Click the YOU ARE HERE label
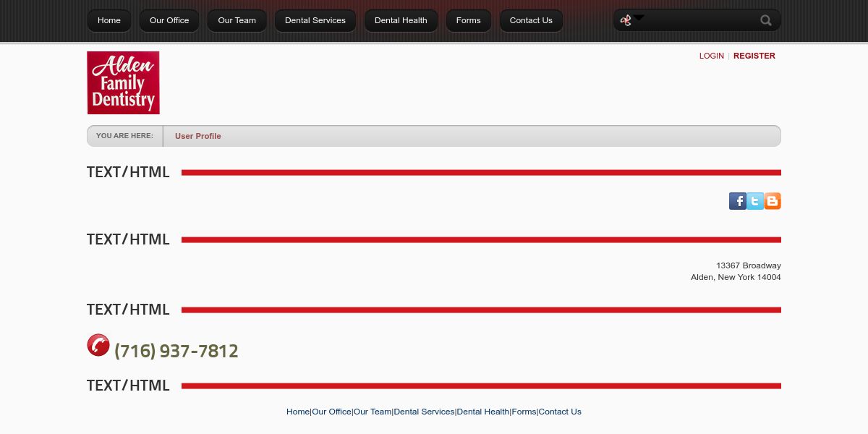Image resolution: width=868 pixels, height=434 pixels. tap(124, 136)
